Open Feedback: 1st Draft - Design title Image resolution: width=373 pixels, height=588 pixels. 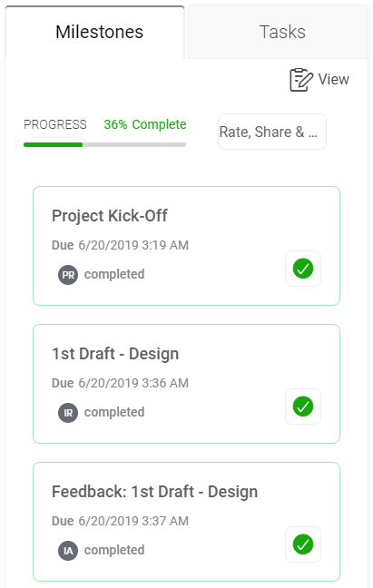click(154, 492)
